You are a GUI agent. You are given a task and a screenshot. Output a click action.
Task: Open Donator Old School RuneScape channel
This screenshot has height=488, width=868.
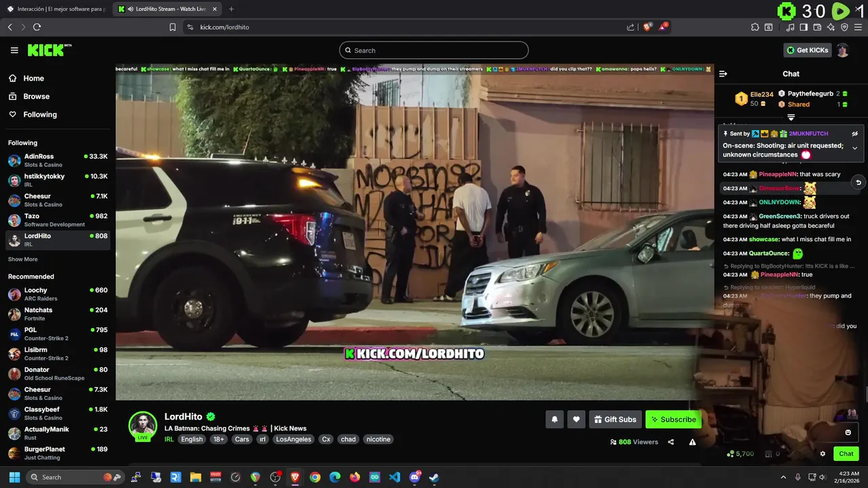[x=58, y=373]
